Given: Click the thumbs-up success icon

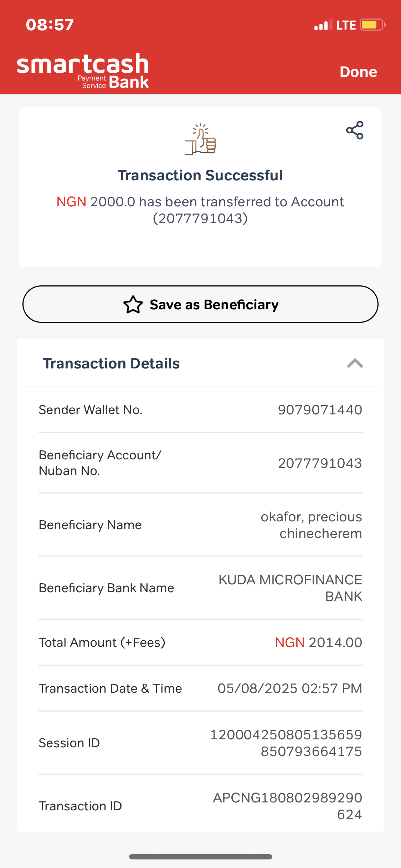Looking at the screenshot, I should [x=201, y=139].
